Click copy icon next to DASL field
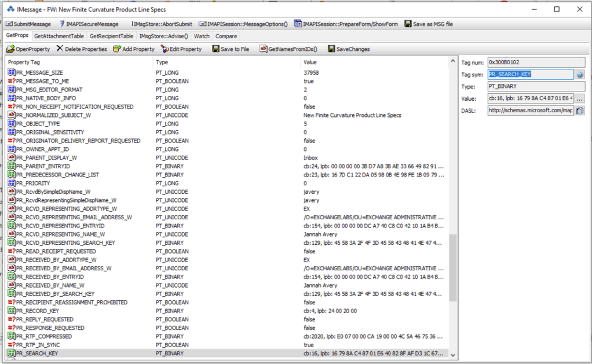Screen dimensions: 592x364 click(x=580, y=111)
